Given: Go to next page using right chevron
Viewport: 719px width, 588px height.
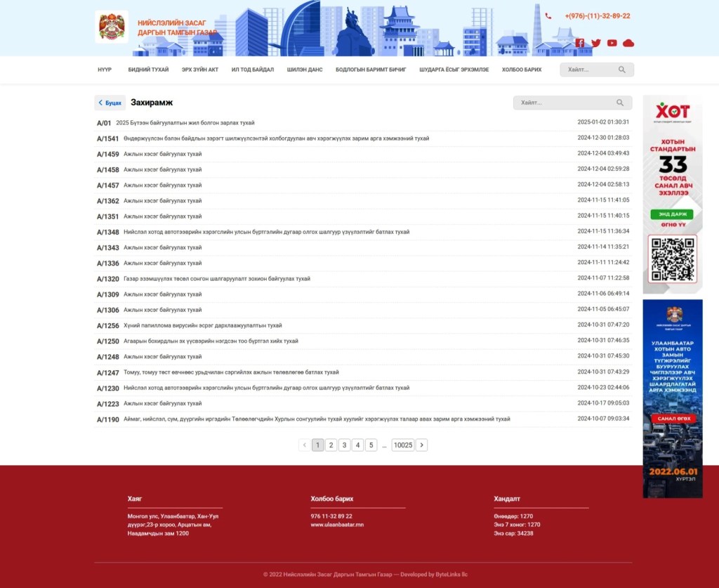Looking at the screenshot, I should [x=421, y=445].
